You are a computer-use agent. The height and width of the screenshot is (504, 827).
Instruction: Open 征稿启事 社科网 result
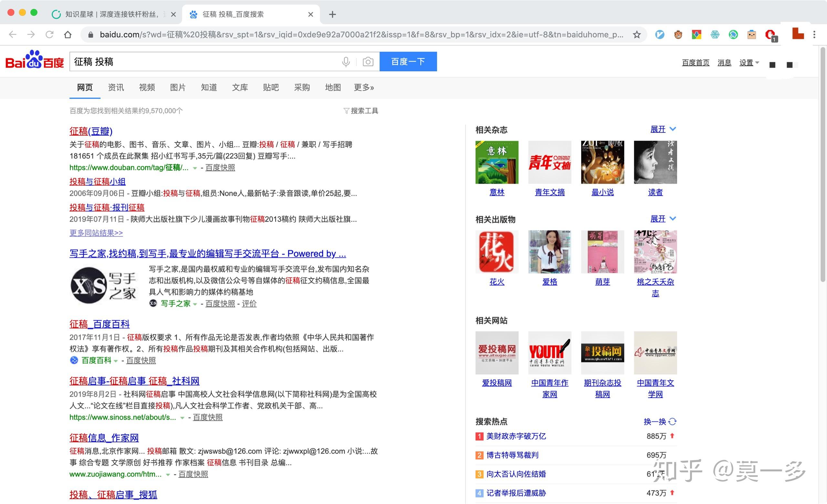pyautogui.click(x=134, y=381)
